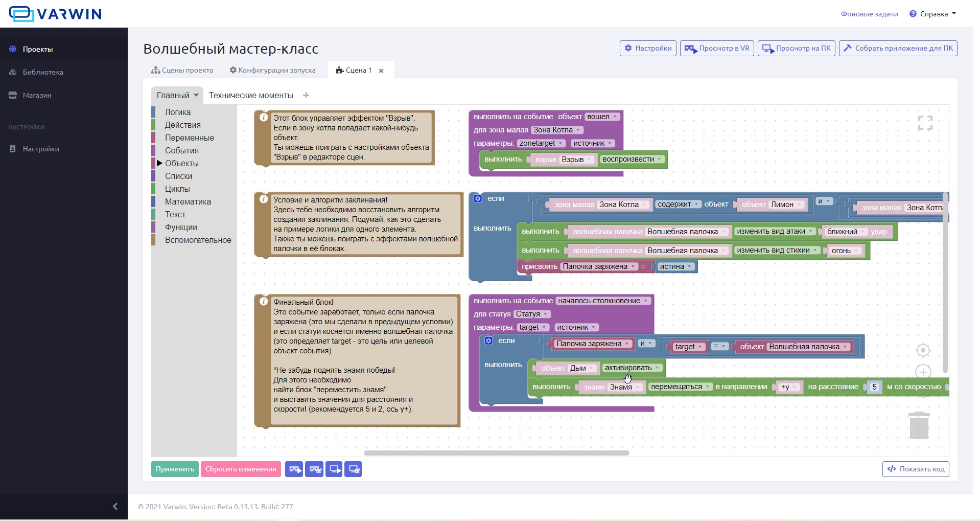Add a new workspace tab with plus
Image resolution: width=980 pixels, height=521 pixels.
[x=306, y=95]
